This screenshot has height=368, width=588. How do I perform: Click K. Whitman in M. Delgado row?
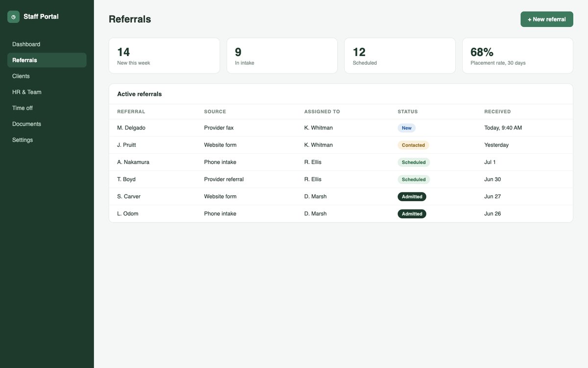(x=318, y=128)
